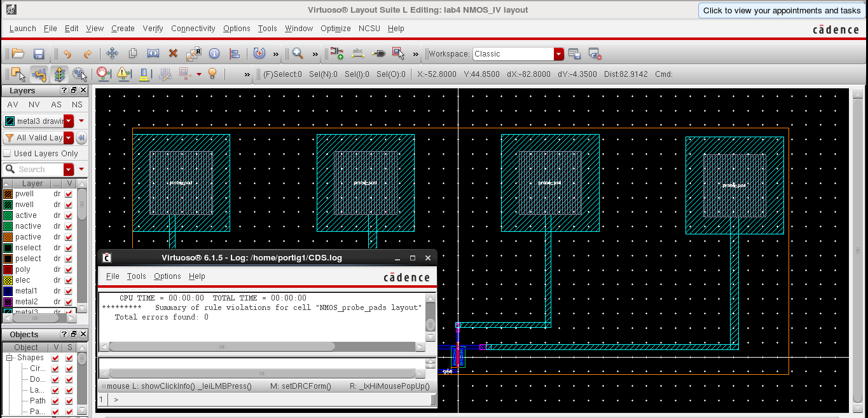Screen dimensions: 868x418
Task: Click the red X Delete icon
Action: 173,54
